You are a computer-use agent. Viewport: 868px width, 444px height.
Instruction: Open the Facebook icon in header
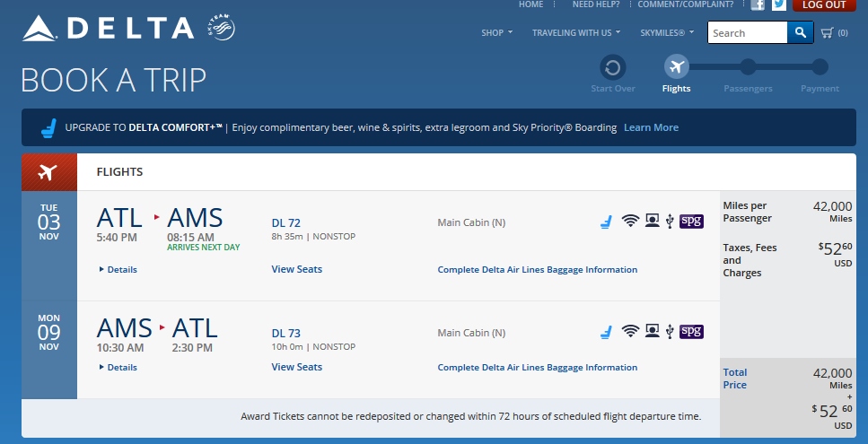(758, 5)
